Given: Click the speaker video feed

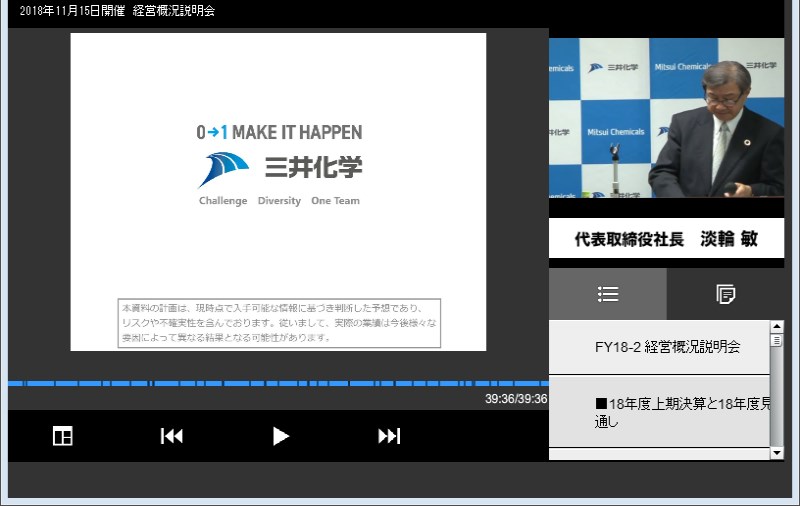Looking at the screenshot, I should pyautogui.click(x=666, y=118).
